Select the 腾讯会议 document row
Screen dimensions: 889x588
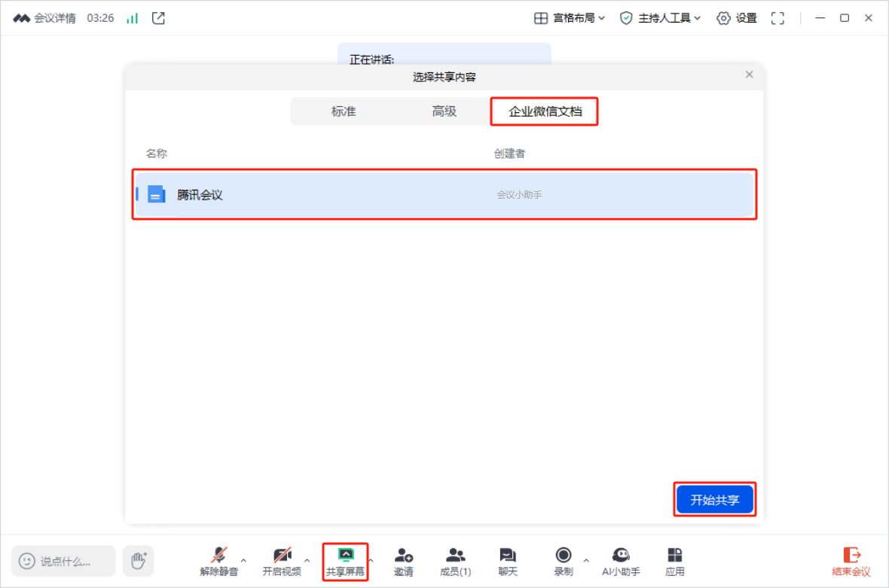[x=444, y=194]
